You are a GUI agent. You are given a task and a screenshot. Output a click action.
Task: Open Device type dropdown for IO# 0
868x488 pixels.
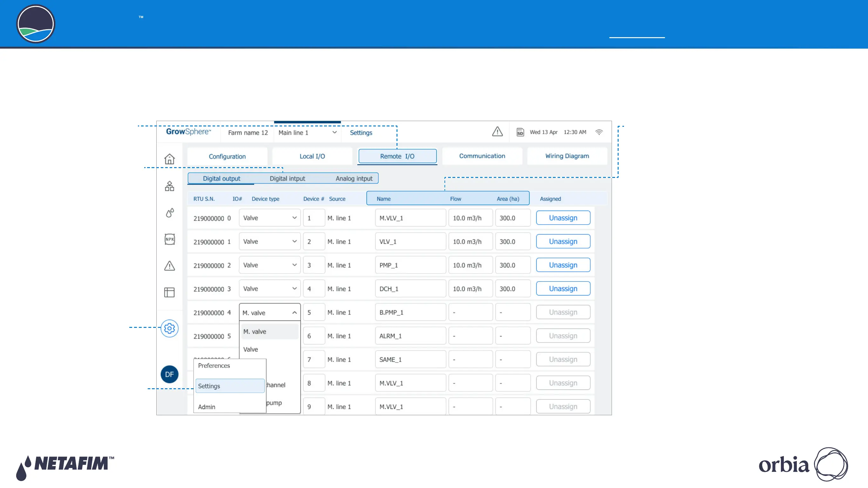click(x=270, y=218)
